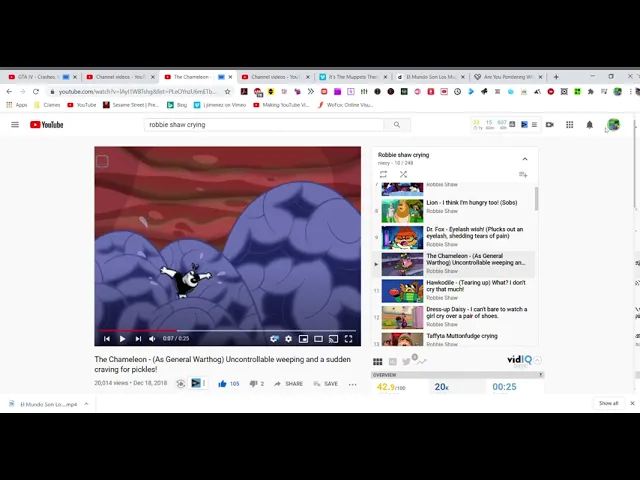The image size is (640, 480).
Task: Click the search magnifier button
Action: (397, 124)
